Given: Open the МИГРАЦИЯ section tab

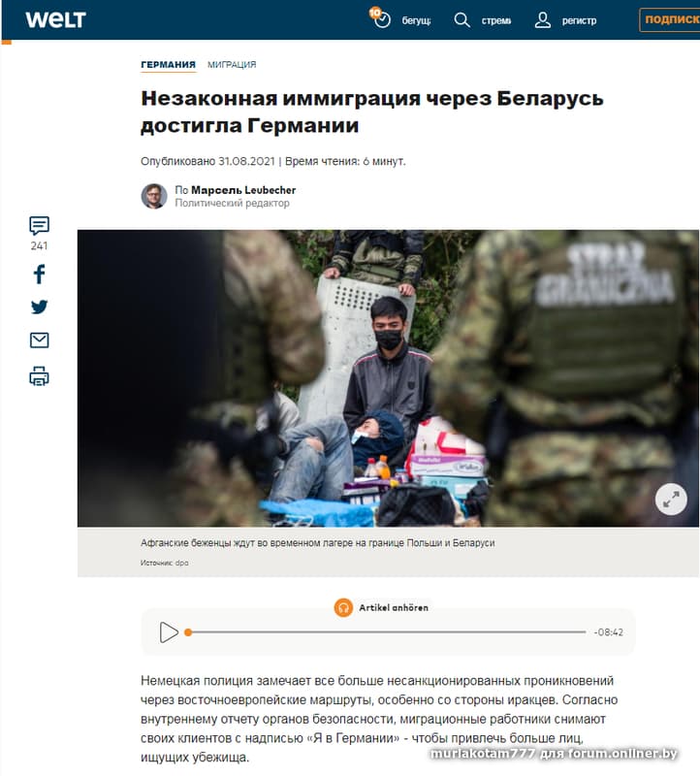Looking at the screenshot, I should click(x=232, y=64).
